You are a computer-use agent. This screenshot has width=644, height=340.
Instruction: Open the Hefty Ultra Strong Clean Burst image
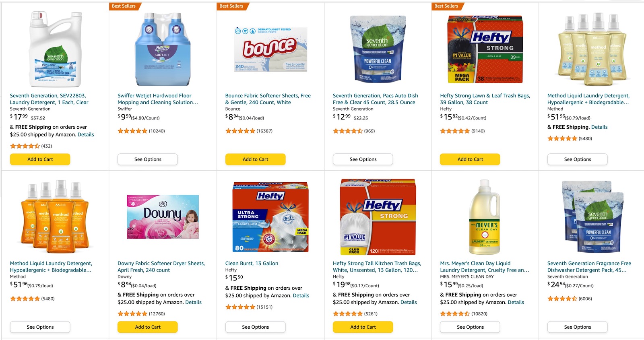pyautogui.click(x=270, y=217)
